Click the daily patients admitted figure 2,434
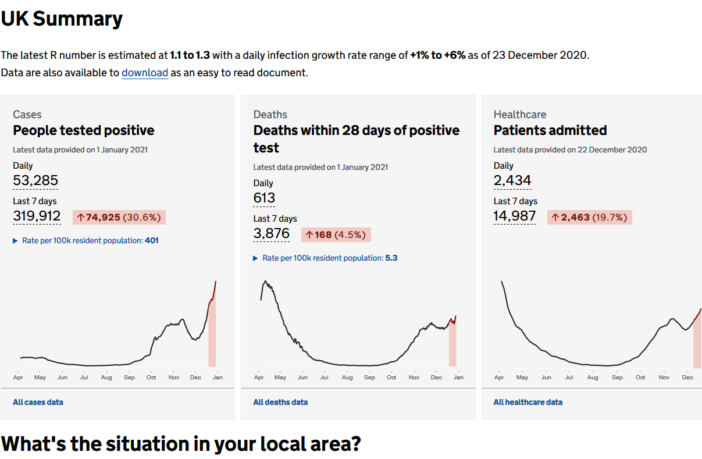 512,181
